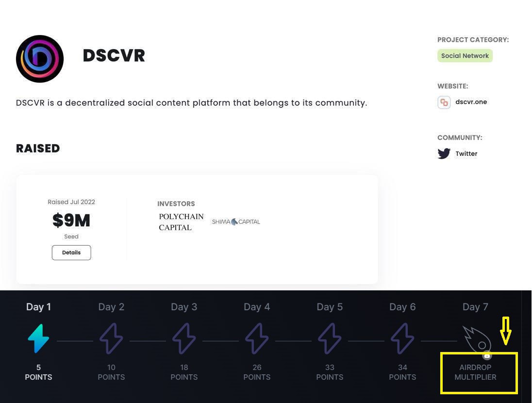
Task: Select the Day 3 label
Action: [184, 307]
